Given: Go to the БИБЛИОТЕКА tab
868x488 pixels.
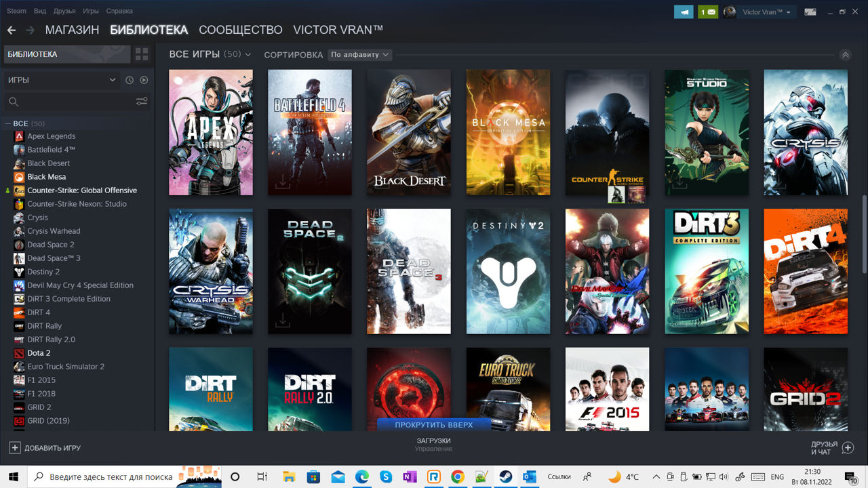Looking at the screenshot, I should pyautogui.click(x=149, y=30).
